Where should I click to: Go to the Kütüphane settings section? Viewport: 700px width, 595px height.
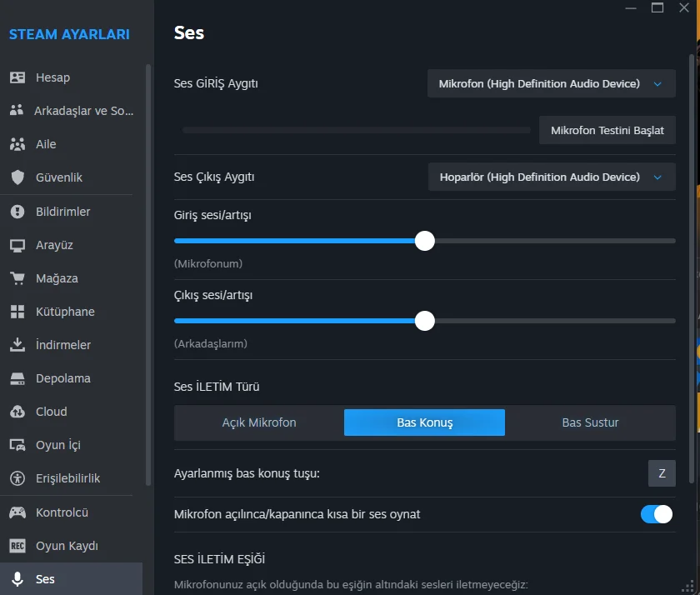click(65, 312)
